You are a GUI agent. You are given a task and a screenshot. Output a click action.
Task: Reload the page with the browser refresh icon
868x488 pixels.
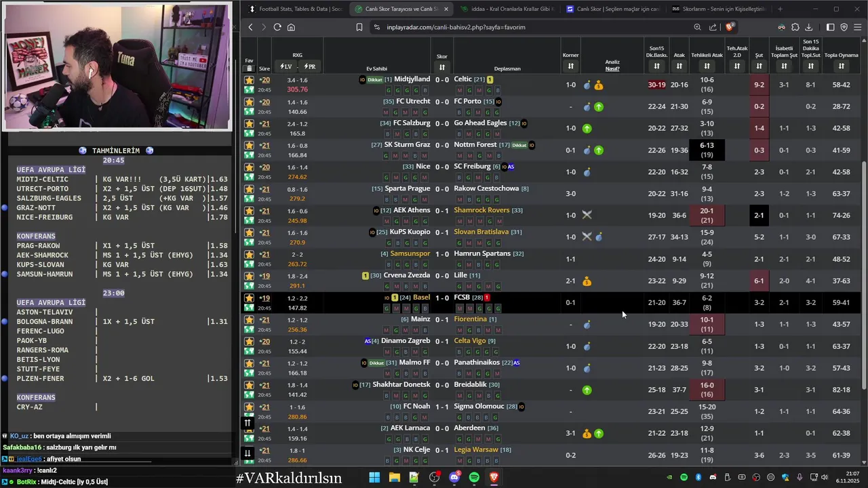[277, 27]
